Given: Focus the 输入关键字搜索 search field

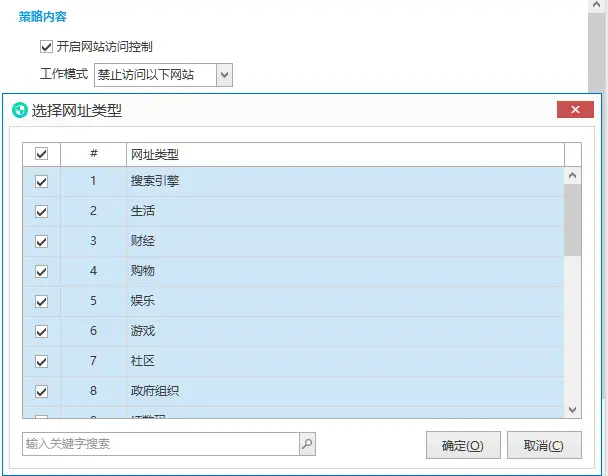Looking at the screenshot, I should (x=160, y=444).
